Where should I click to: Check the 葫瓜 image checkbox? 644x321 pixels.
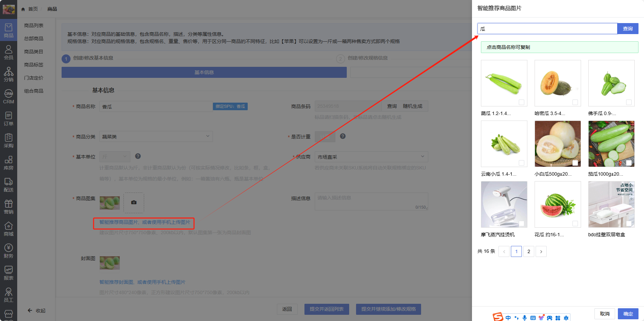(x=522, y=102)
